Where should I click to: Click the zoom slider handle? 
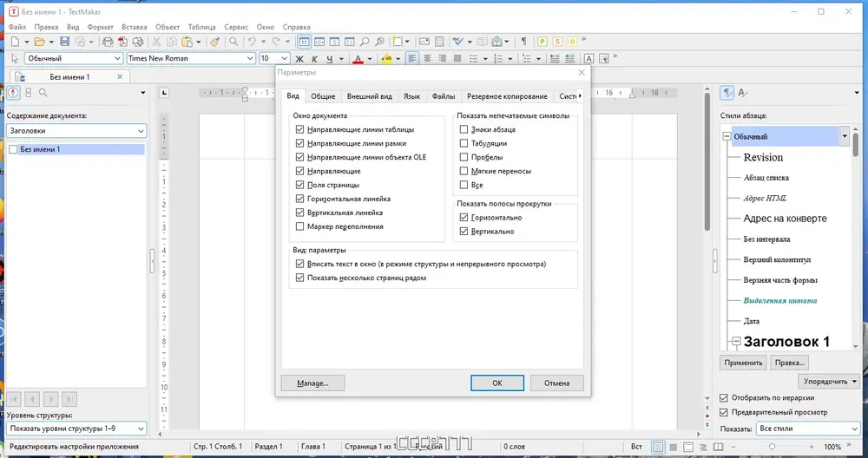click(x=772, y=447)
